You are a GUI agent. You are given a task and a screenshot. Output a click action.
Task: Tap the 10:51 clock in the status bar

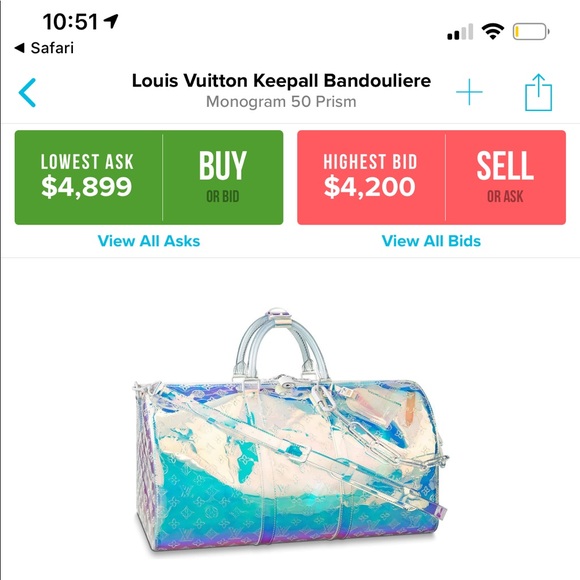[70, 21]
